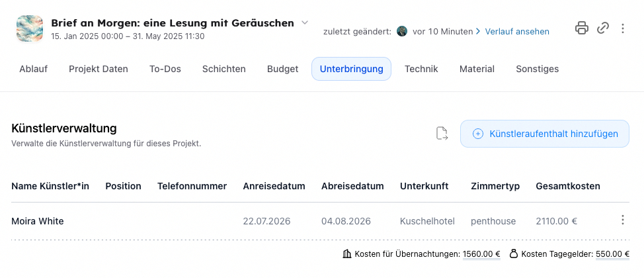Switch to the Technik tab
The height and width of the screenshot is (278, 644).
click(421, 69)
